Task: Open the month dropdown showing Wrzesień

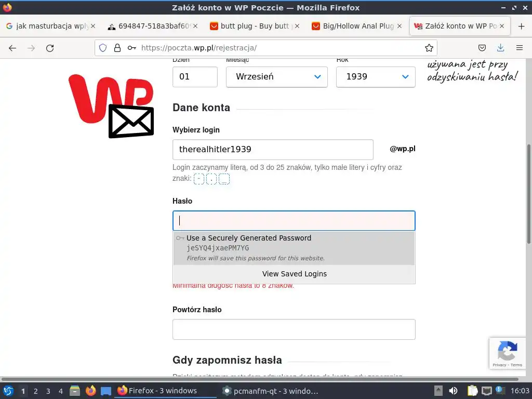Action: tap(276, 77)
